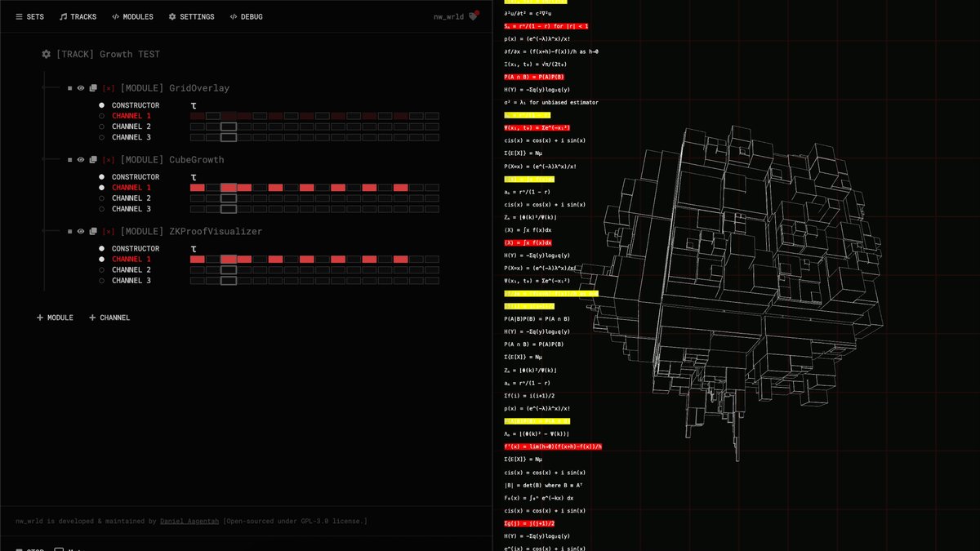Select the CONSTRUCTOR radio under GridOverlay
This screenshot has width=980, height=551.
pyautogui.click(x=102, y=105)
